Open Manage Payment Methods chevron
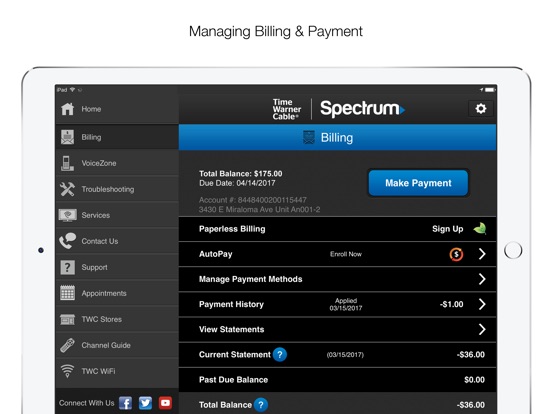552x414 pixels. pyautogui.click(x=482, y=279)
